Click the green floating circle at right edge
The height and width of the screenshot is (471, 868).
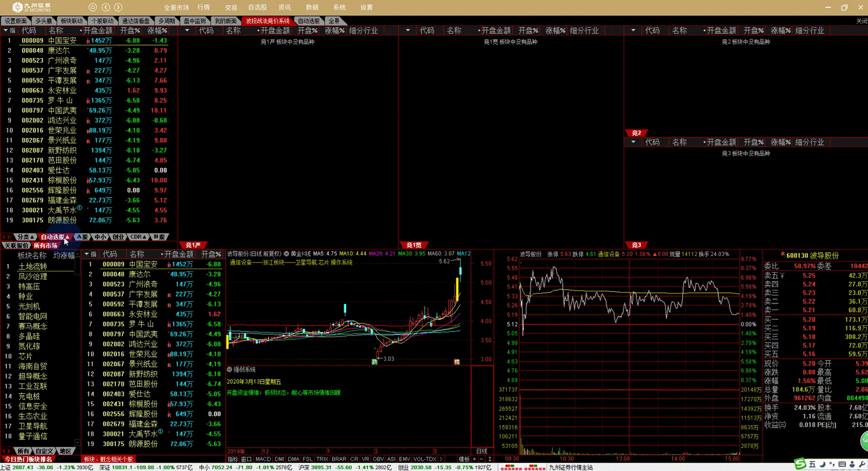863,440
